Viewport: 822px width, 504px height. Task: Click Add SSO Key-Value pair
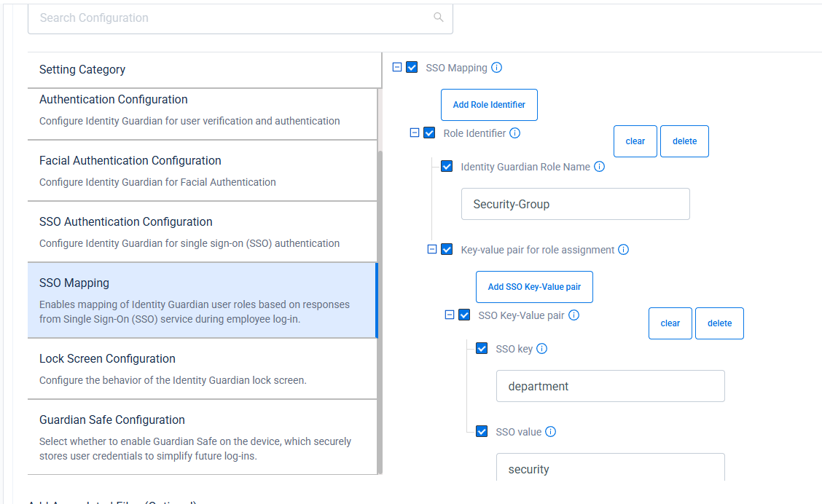tap(534, 286)
